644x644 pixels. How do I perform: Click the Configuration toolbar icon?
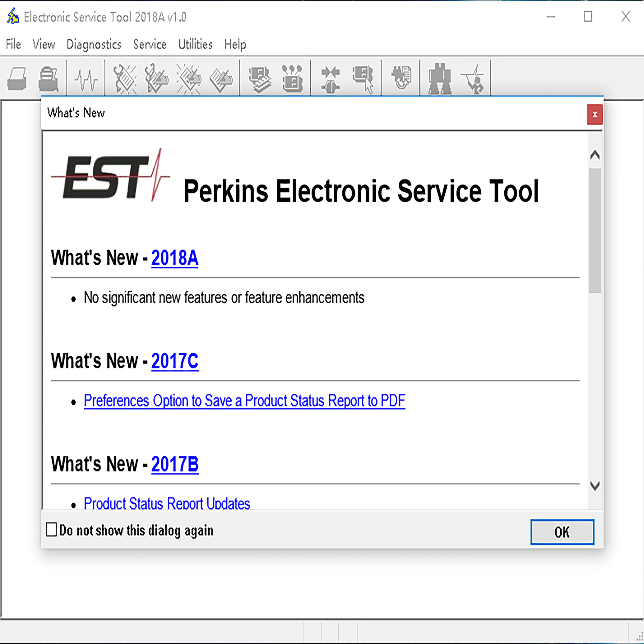(292, 79)
